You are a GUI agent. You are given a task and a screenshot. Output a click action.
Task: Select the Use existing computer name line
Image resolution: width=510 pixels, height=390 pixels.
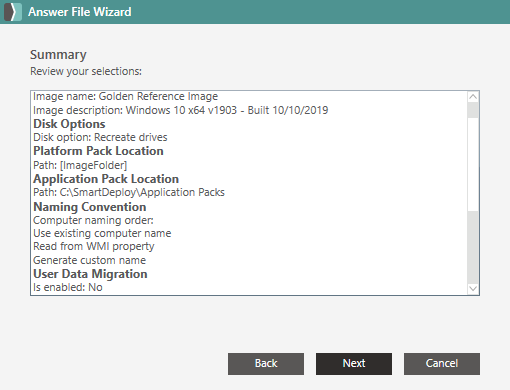coord(102,233)
